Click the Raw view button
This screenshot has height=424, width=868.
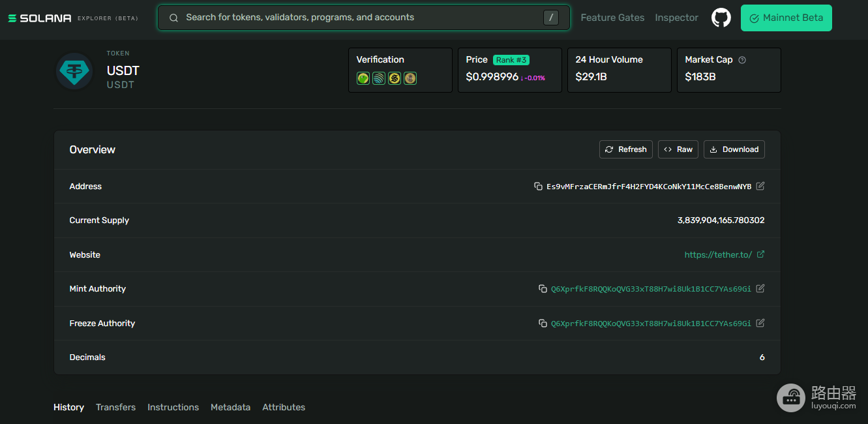pos(678,149)
